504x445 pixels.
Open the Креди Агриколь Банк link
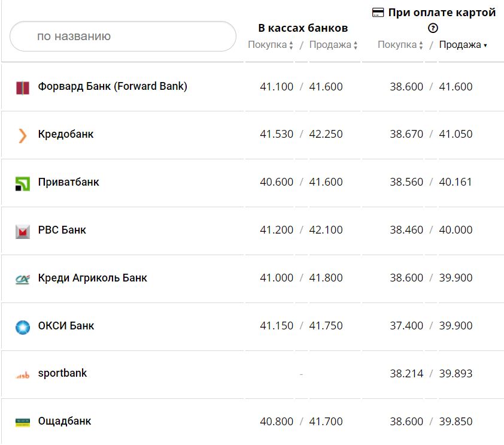[x=92, y=278]
